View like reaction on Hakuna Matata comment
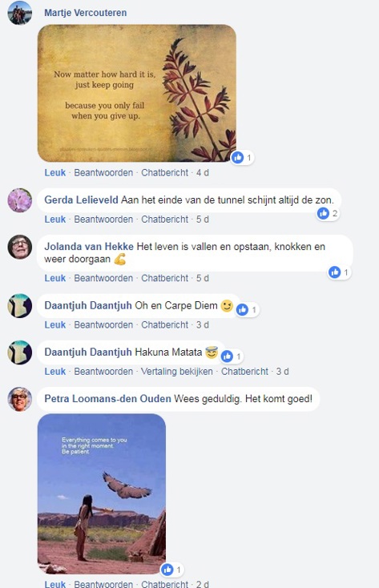379x588 pixels. click(x=232, y=356)
